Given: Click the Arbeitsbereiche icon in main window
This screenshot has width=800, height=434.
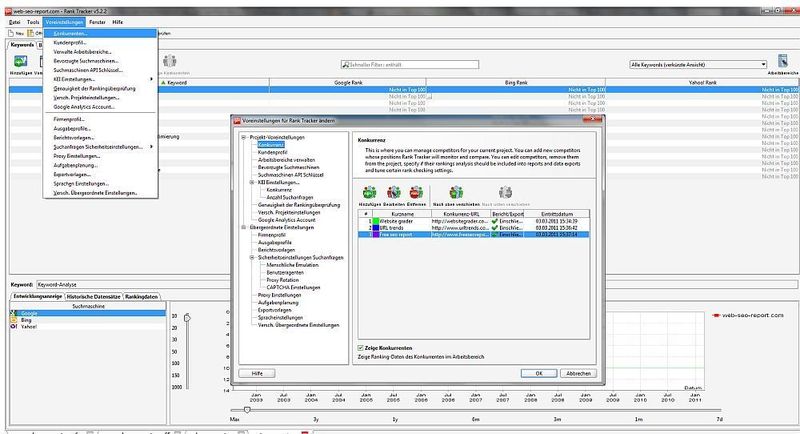Looking at the screenshot, I should [x=783, y=61].
